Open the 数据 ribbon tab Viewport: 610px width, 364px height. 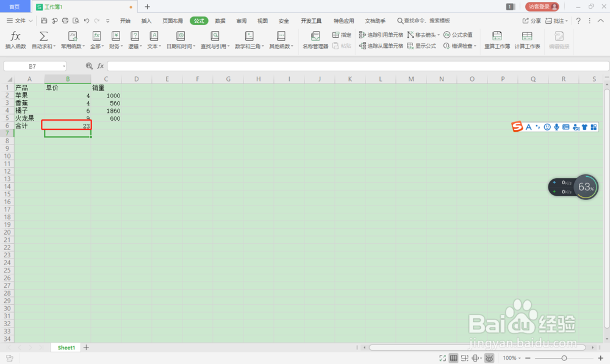click(220, 21)
